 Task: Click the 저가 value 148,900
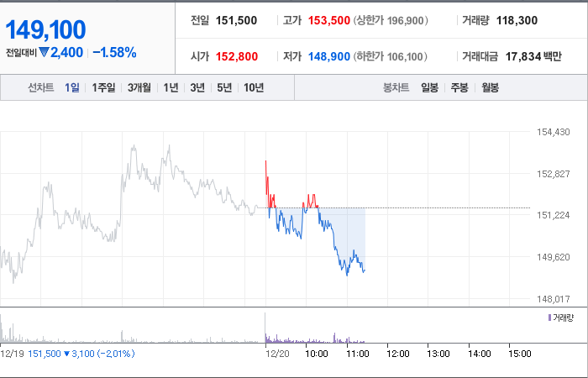click(x=329, y=56)
